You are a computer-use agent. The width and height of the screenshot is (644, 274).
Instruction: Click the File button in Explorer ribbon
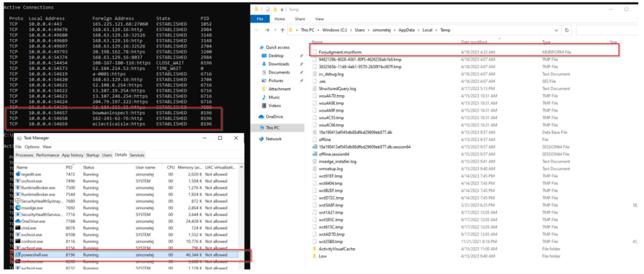[258, 19]
